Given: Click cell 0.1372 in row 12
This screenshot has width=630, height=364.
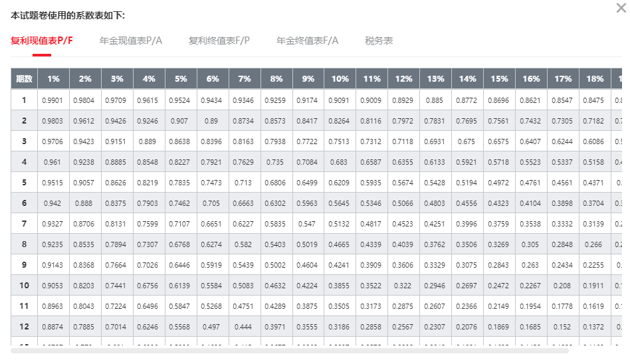Looking at the screenshot, I should (594, 327).
